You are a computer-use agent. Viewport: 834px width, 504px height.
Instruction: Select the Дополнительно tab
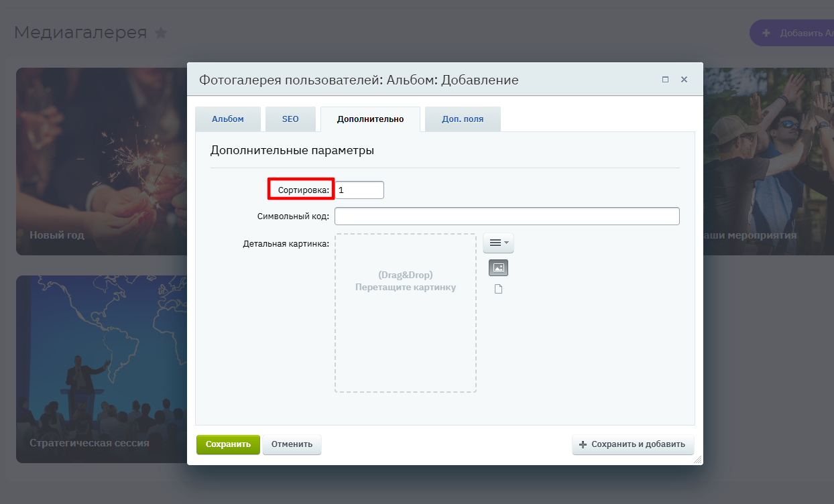pos(370,119)
